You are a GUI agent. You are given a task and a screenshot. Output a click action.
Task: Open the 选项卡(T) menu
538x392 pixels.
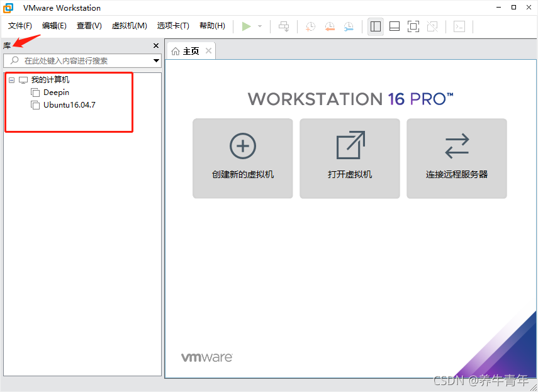(x=173, y=26)
